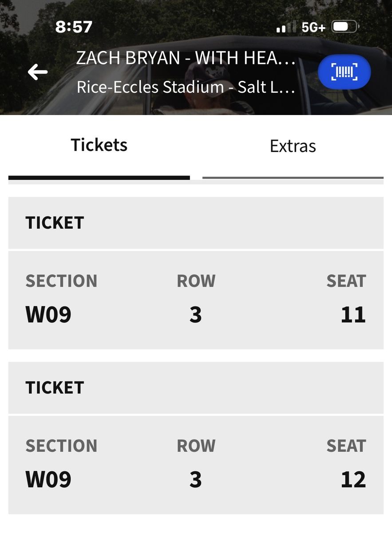Select the ticket for seat 12

point(196,465)
